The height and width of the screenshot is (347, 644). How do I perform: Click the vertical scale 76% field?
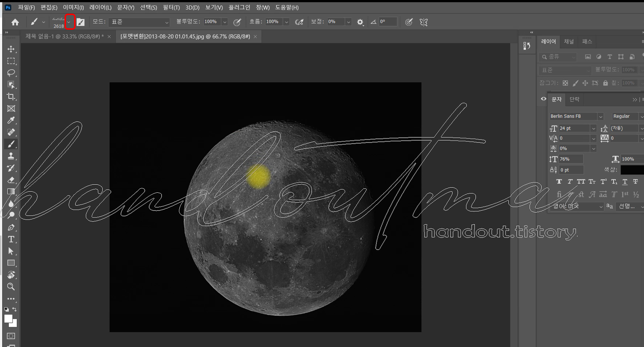coord(571,159)
